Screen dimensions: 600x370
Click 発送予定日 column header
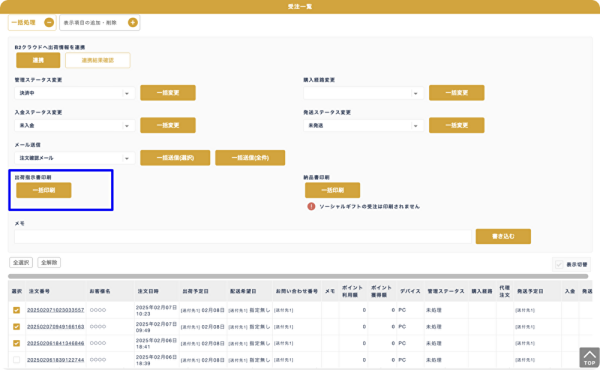click(x=530, y=291)
